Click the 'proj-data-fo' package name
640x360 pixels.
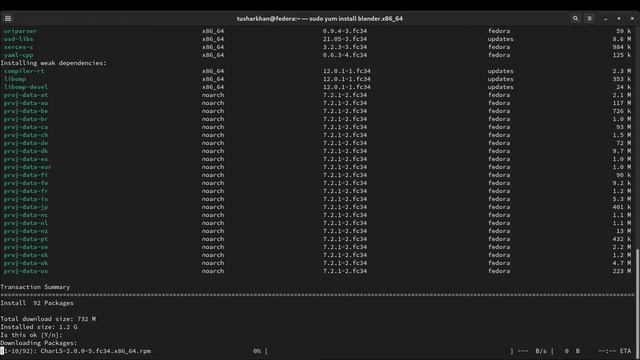coord(26,183)
